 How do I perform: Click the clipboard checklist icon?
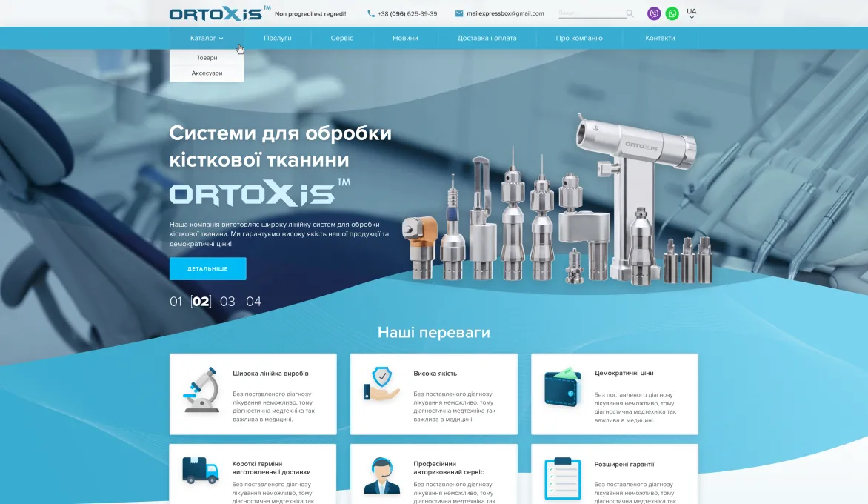[563, 479]
